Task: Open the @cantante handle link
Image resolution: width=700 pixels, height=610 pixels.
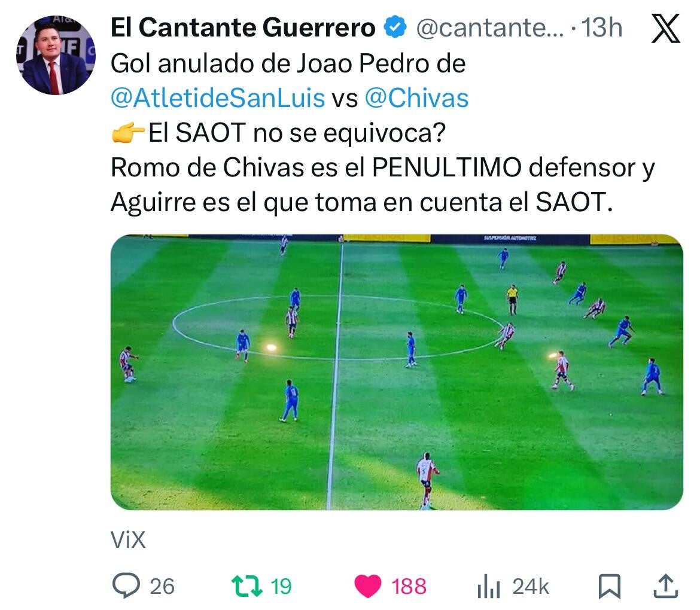Action: coord(489,28)
